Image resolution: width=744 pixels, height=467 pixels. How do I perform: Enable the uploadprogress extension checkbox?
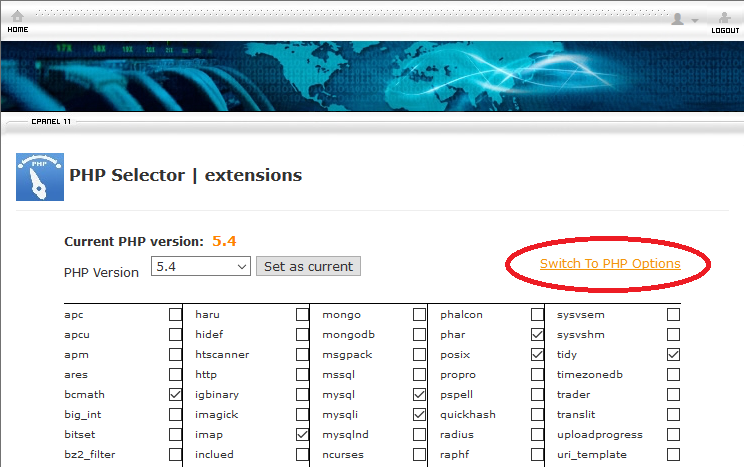tap(673, 434)
